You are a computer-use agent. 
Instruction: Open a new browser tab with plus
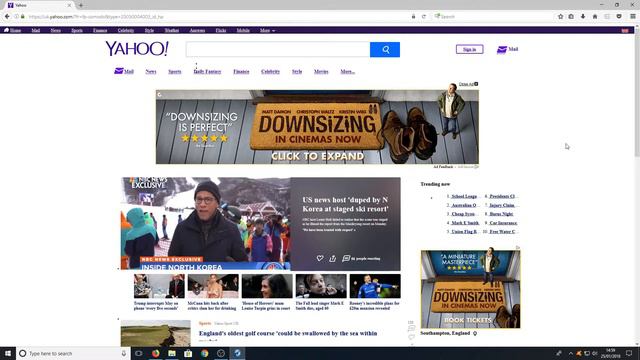(81, 5)
